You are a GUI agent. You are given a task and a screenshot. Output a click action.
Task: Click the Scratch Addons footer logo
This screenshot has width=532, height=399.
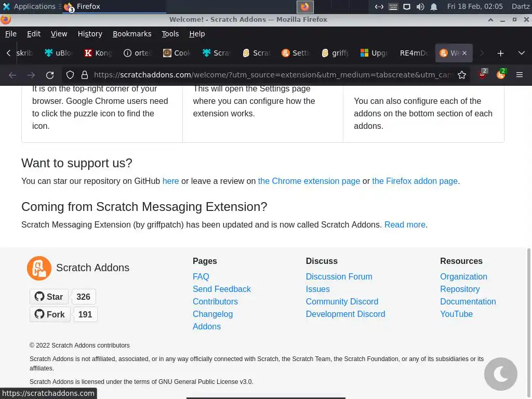point(39,268)
